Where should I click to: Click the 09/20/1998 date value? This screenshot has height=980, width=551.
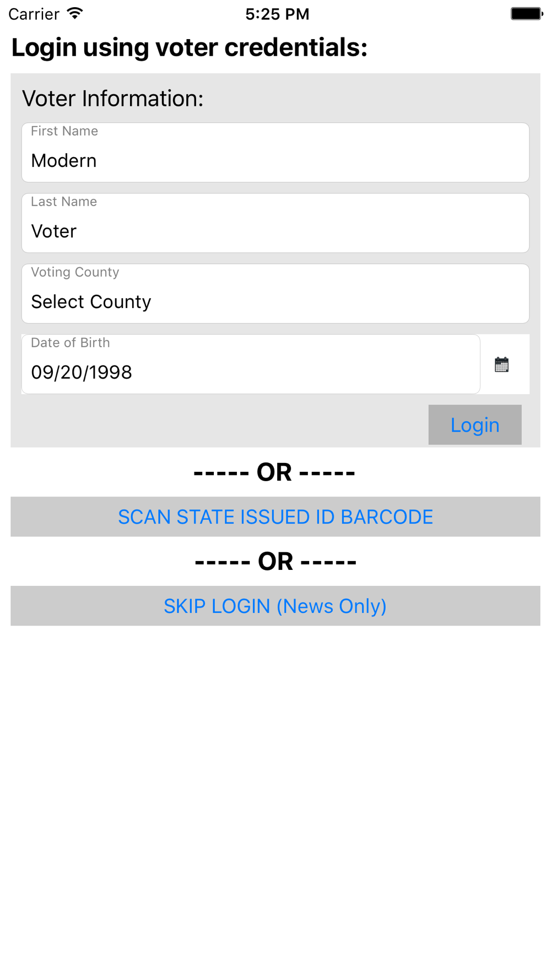pos(82,373)
